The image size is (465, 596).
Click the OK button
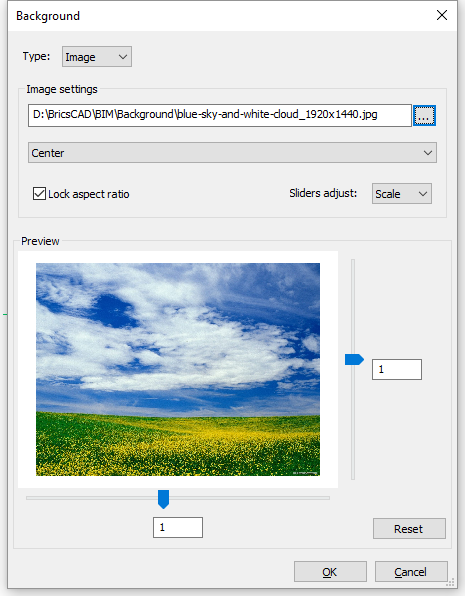point(330,572)
